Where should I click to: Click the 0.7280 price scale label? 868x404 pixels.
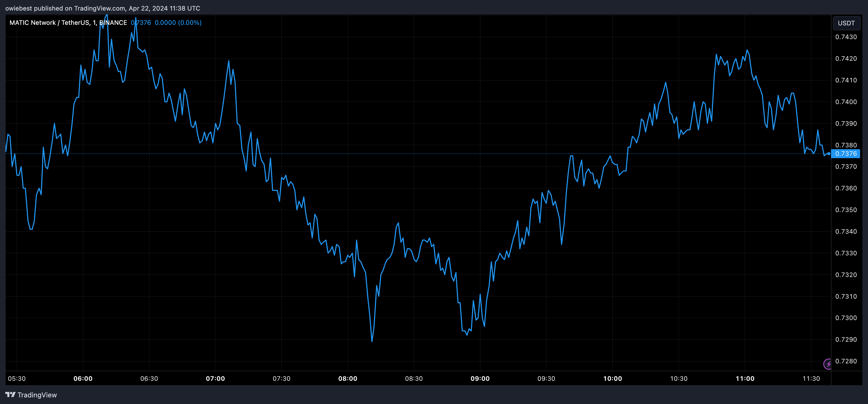846,361
